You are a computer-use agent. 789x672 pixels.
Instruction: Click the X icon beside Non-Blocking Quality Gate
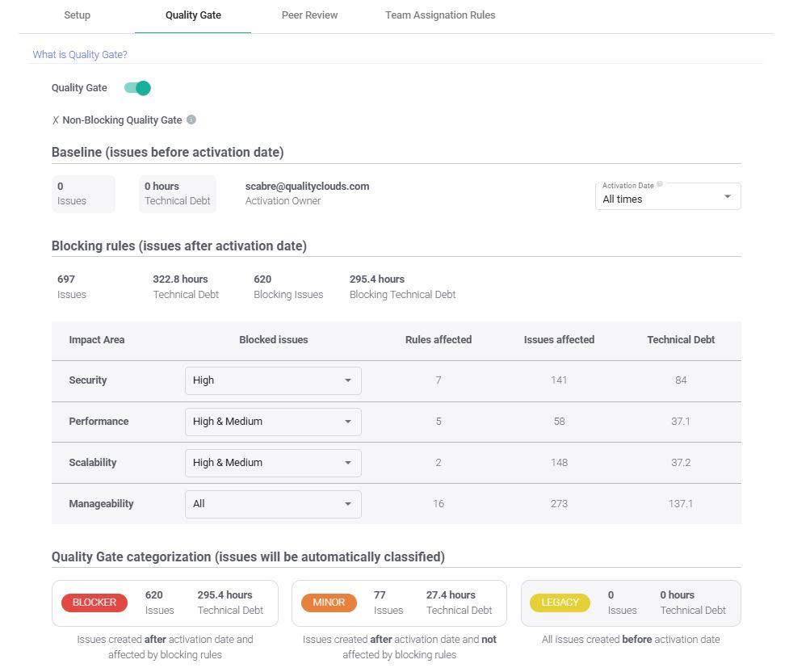56,120
